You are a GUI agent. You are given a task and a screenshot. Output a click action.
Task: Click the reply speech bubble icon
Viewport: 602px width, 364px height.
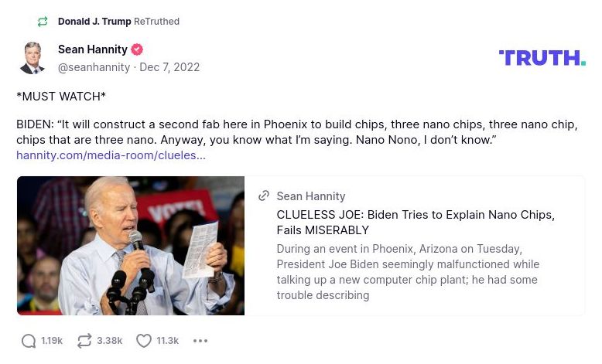[29, 341]
